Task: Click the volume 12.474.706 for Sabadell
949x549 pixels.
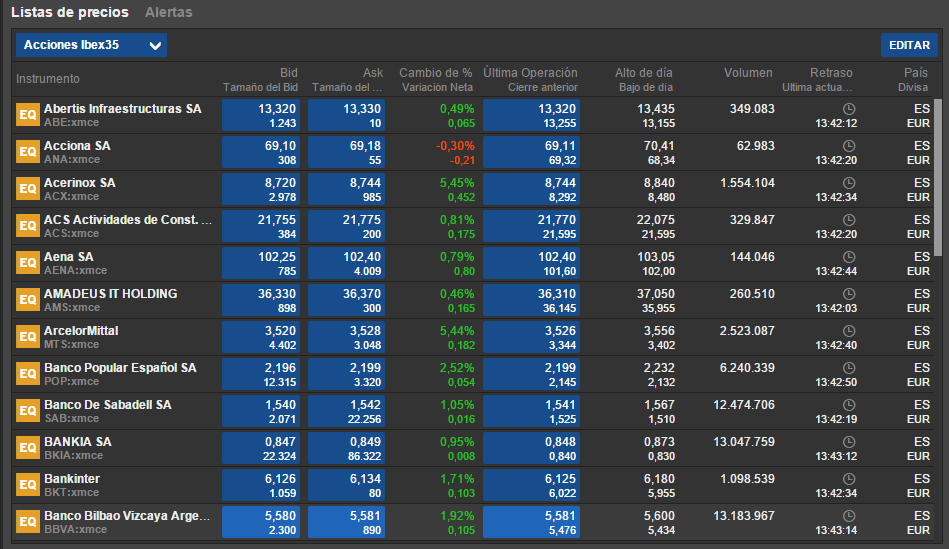Action: [x=744, y=404]
